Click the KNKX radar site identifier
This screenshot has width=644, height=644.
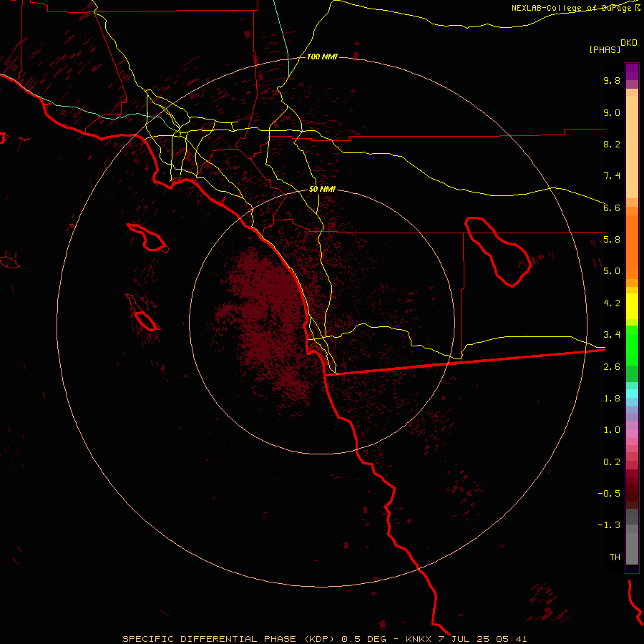coord(418,639)
